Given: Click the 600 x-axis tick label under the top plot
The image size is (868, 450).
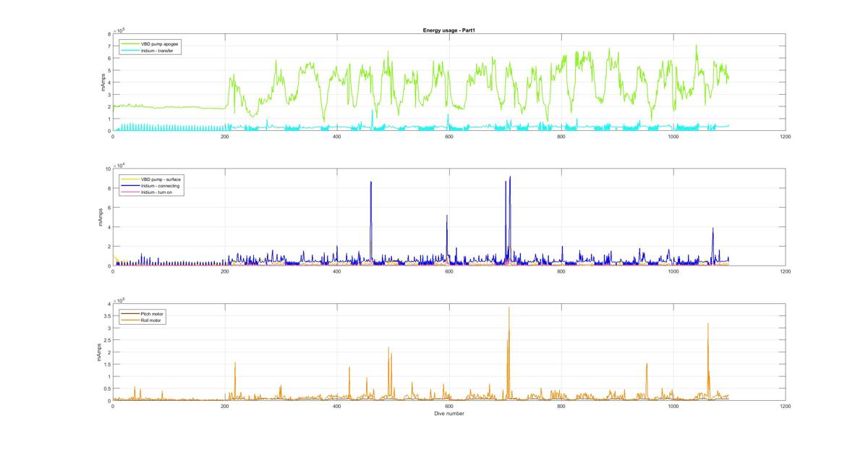Looking at the screenshot, I should point(449,137).
